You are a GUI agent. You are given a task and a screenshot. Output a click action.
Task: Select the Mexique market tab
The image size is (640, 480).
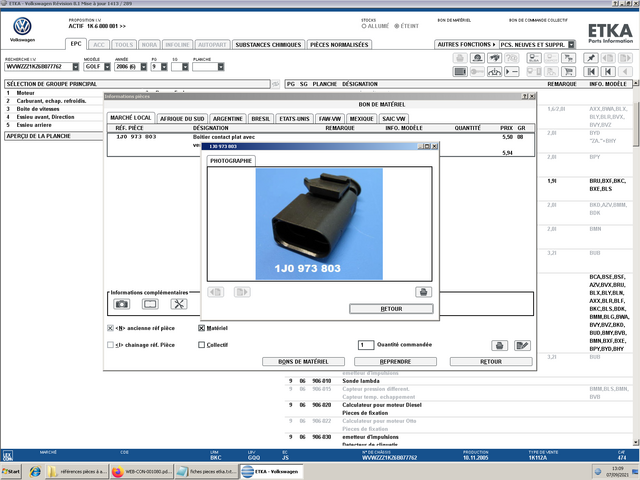[362, 119]
